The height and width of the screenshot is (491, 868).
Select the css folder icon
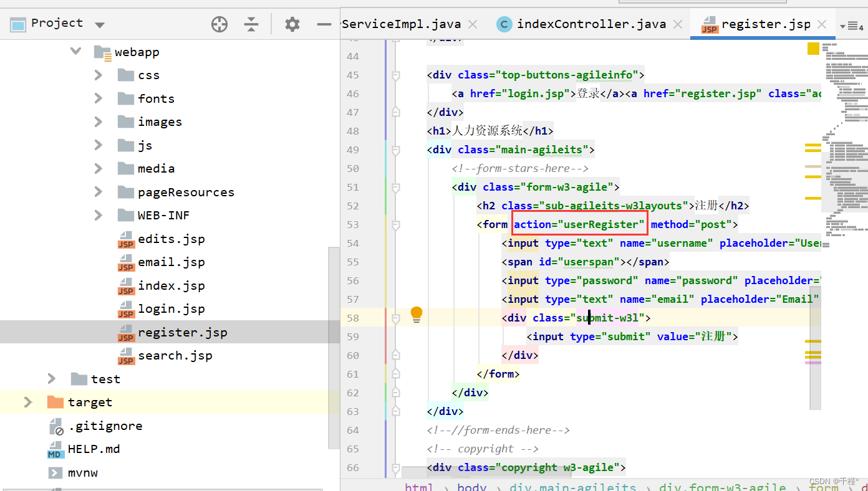pyautogui.click(x=126, y=75)
